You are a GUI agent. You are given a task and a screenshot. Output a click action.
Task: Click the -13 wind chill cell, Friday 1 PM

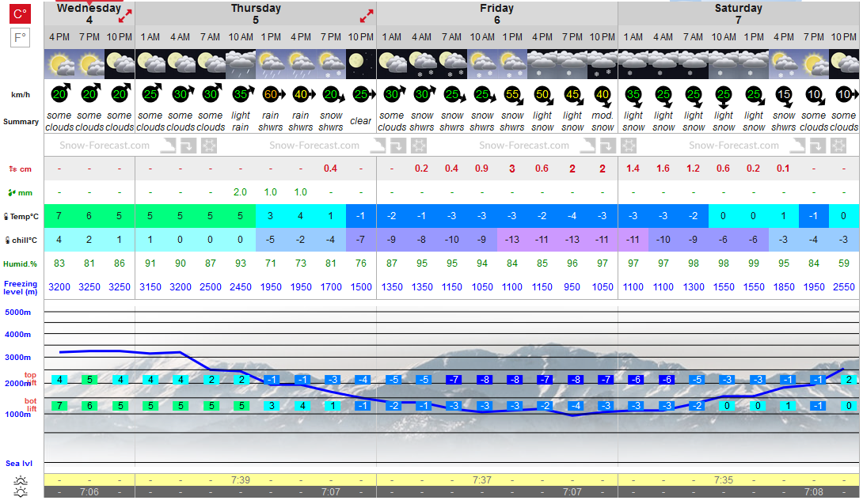click(511, 240)
